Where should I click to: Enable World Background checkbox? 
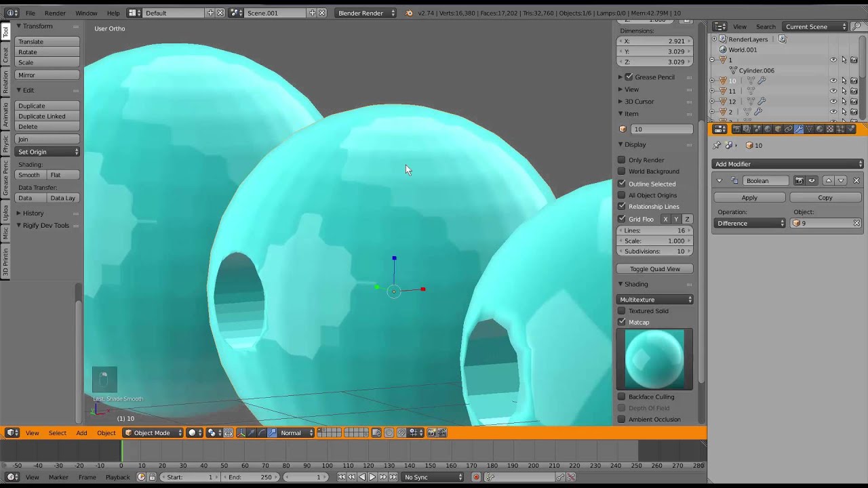click(621, 171)
